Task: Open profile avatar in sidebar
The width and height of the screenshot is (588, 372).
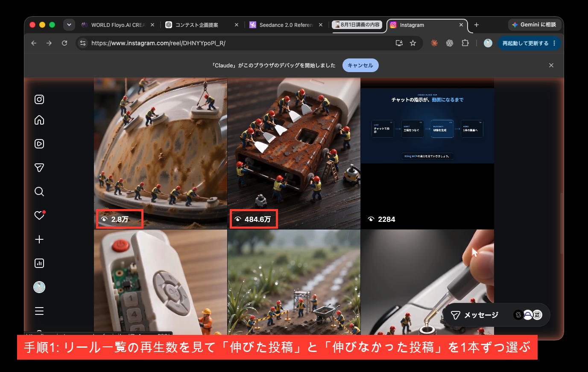Action: tap(39, 287)
